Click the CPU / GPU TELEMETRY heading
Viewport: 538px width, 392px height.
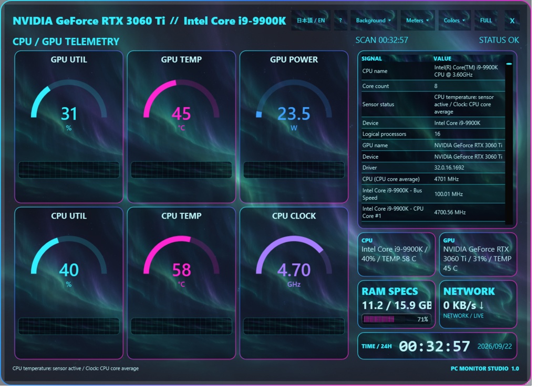click(67, 42)
